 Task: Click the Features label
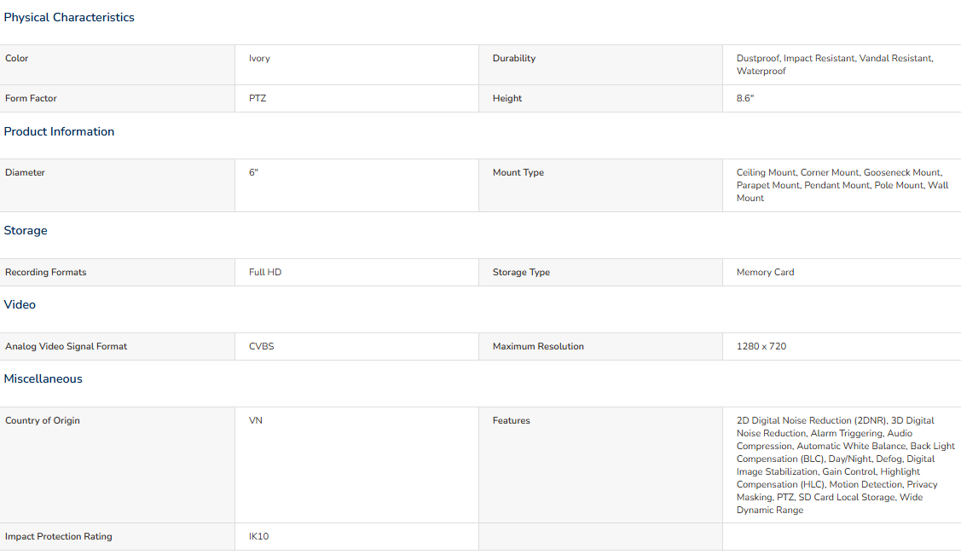(x=512, y=420)
